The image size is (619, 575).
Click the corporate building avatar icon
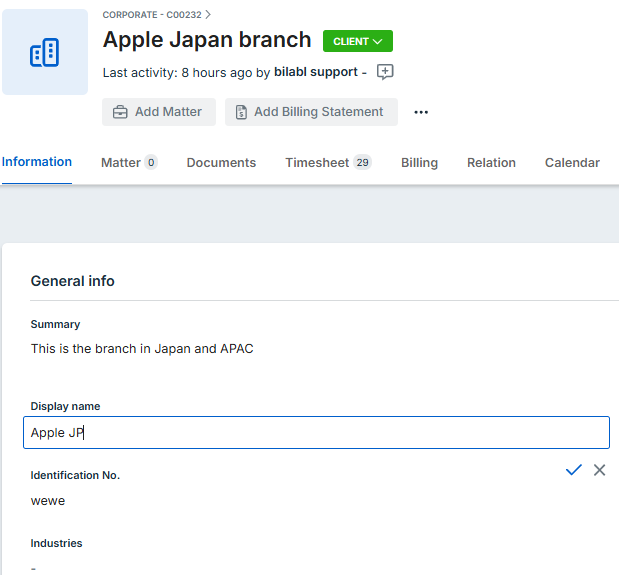45,52
